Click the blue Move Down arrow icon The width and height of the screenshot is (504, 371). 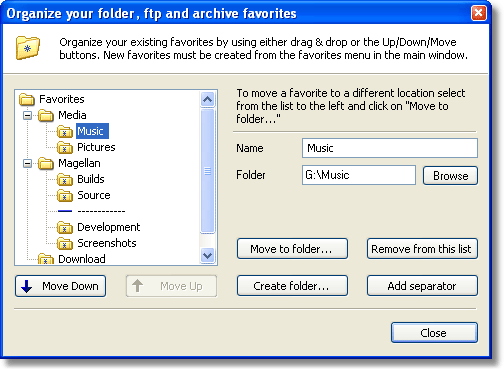tap(27, 286)
